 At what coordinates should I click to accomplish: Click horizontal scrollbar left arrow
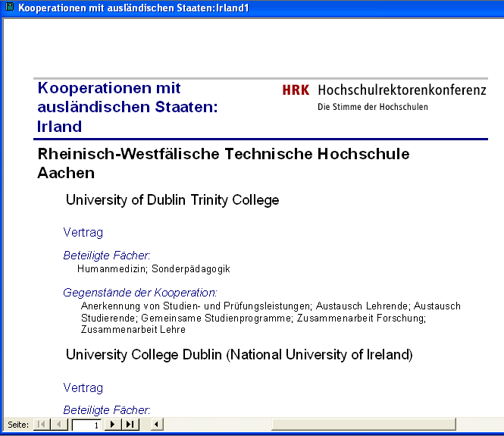[x=157, y=425]
